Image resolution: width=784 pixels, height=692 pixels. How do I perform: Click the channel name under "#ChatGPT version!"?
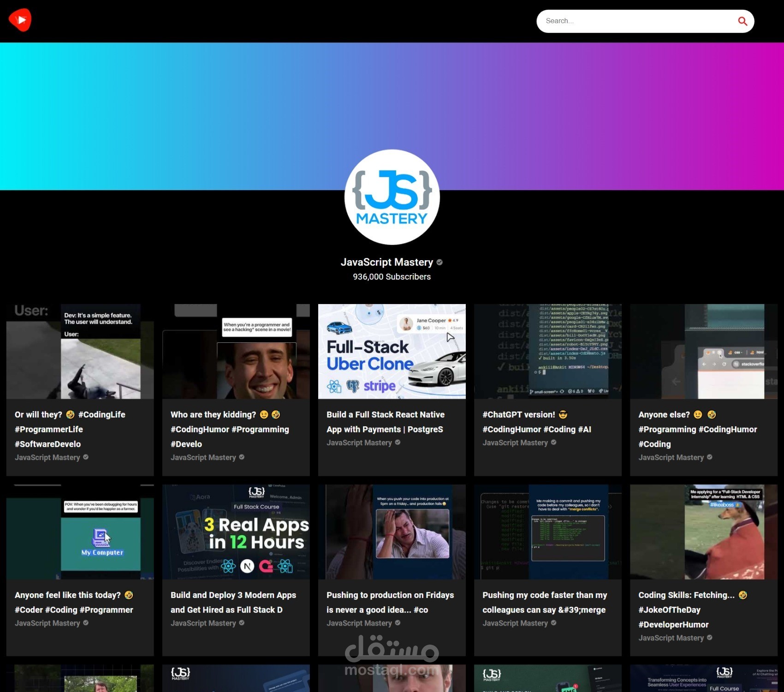coord(515,443)
